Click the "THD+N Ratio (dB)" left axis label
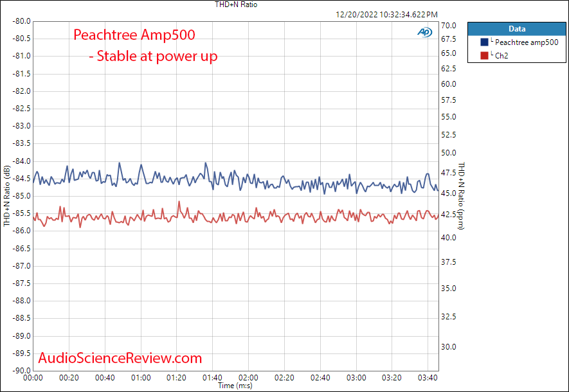Viewport: 569px width, 392px height. (x=7, y=196)
